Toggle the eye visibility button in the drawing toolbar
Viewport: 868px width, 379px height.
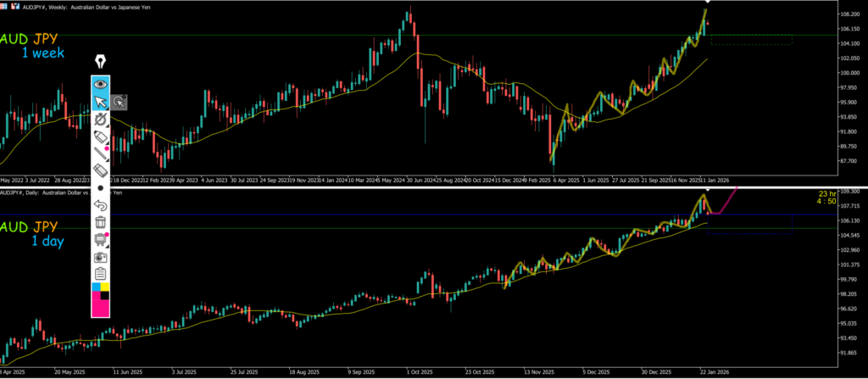coord(101,84)
